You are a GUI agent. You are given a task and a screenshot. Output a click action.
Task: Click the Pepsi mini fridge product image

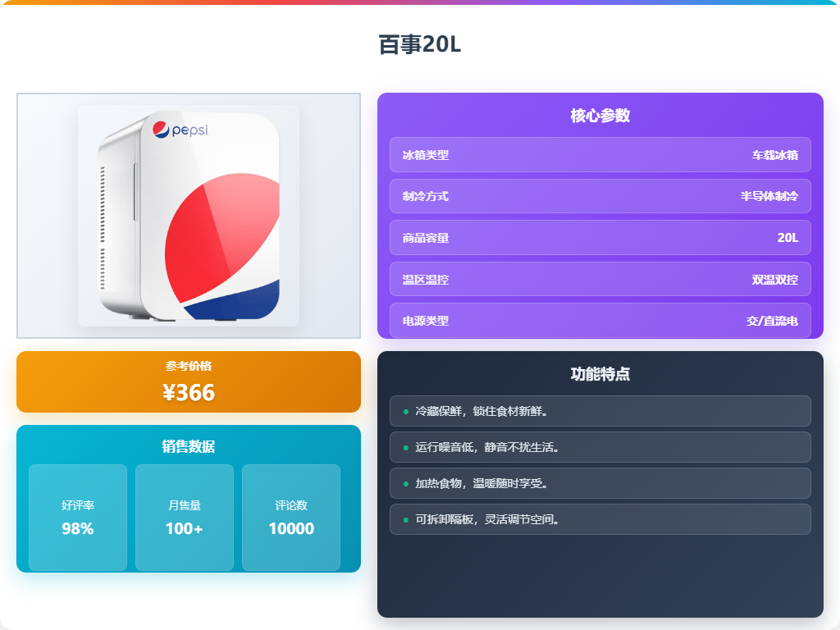(x=189, y=216)
